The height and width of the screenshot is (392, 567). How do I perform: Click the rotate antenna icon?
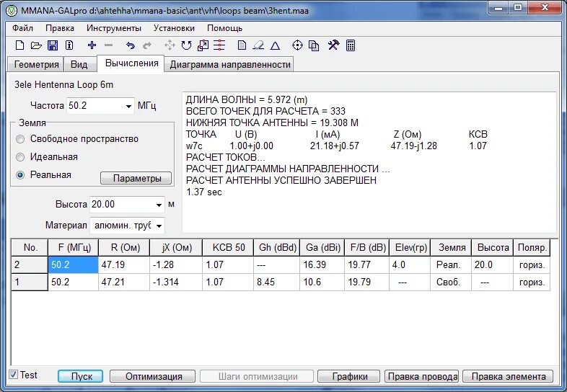186,45
